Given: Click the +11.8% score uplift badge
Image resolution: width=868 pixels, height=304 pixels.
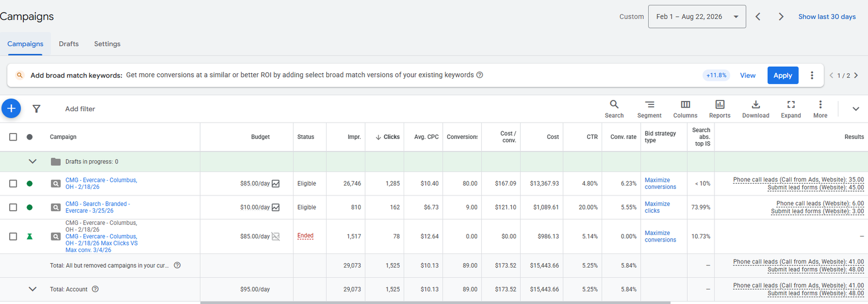Looking at the screenshot, I should pos(716,75).
